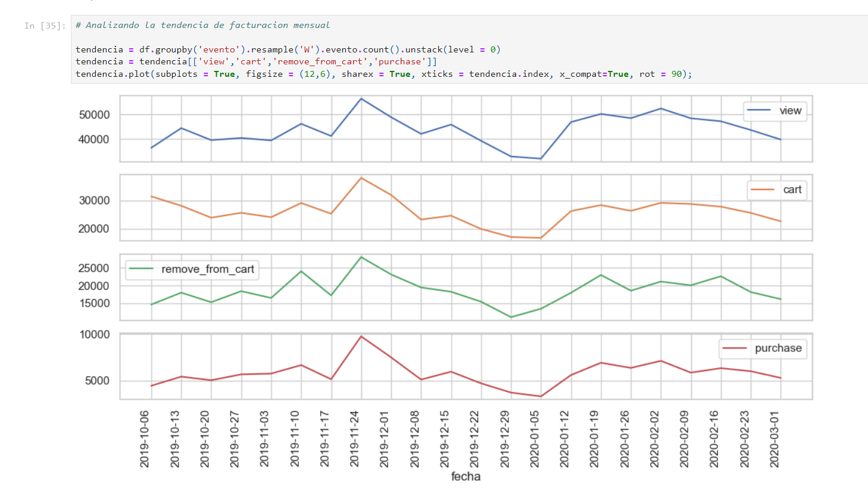Click the 2019-11-24 x-axis date label
The width and height of the screenshot is (868, 492).
pyautogui.click(x=355, y=439)
